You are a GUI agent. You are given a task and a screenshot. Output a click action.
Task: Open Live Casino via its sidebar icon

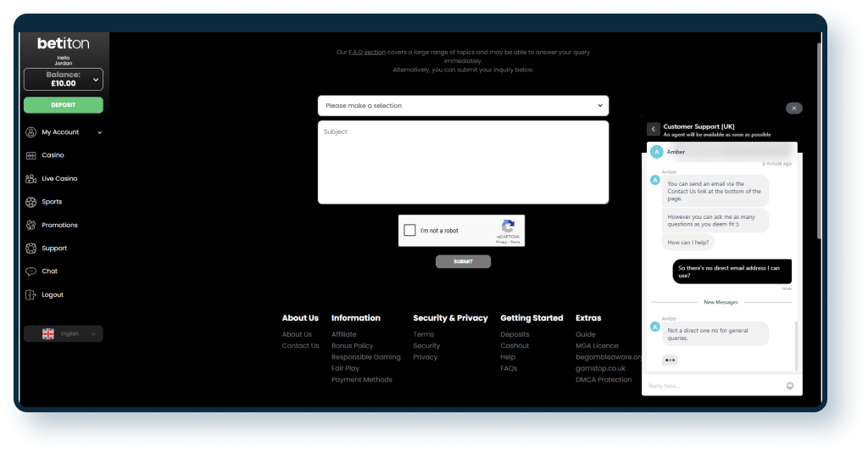31,179
